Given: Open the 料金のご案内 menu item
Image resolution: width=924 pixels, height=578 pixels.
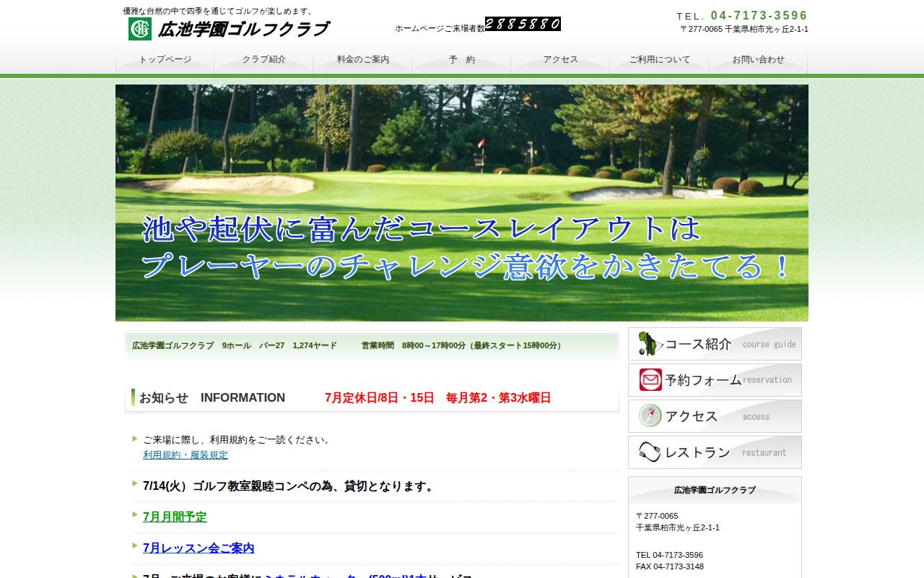Looking at the screenshot, I should pyautogui.click(x=363, y=60).
